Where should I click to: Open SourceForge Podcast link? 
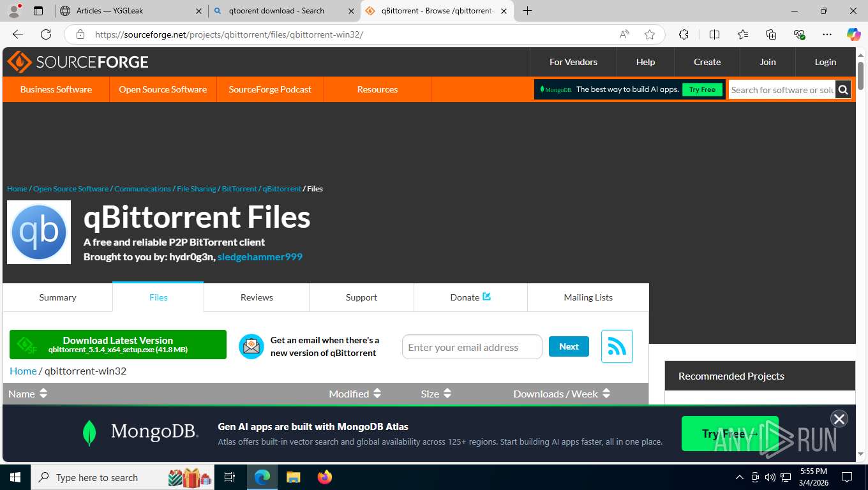click(270, 89)
